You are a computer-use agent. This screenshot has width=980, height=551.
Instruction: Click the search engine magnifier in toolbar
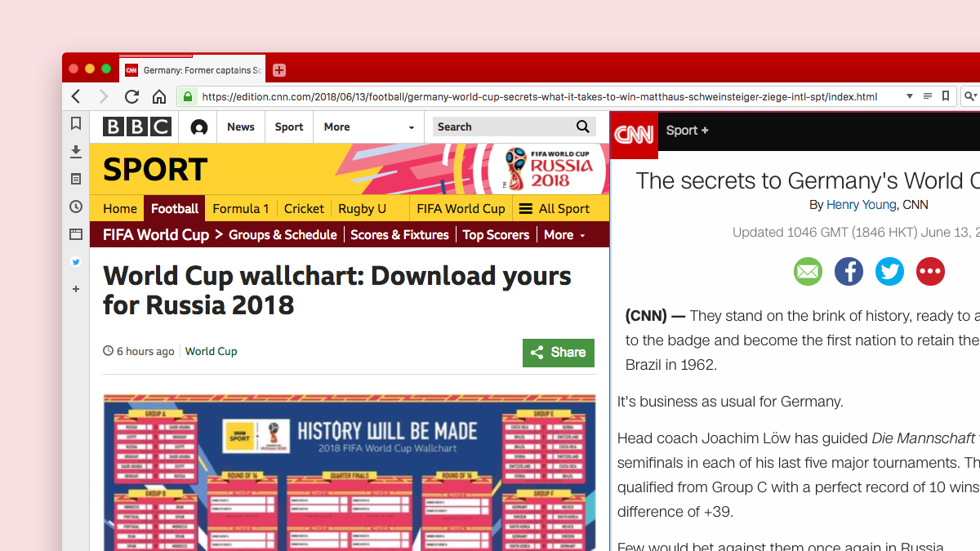point(970,96)
